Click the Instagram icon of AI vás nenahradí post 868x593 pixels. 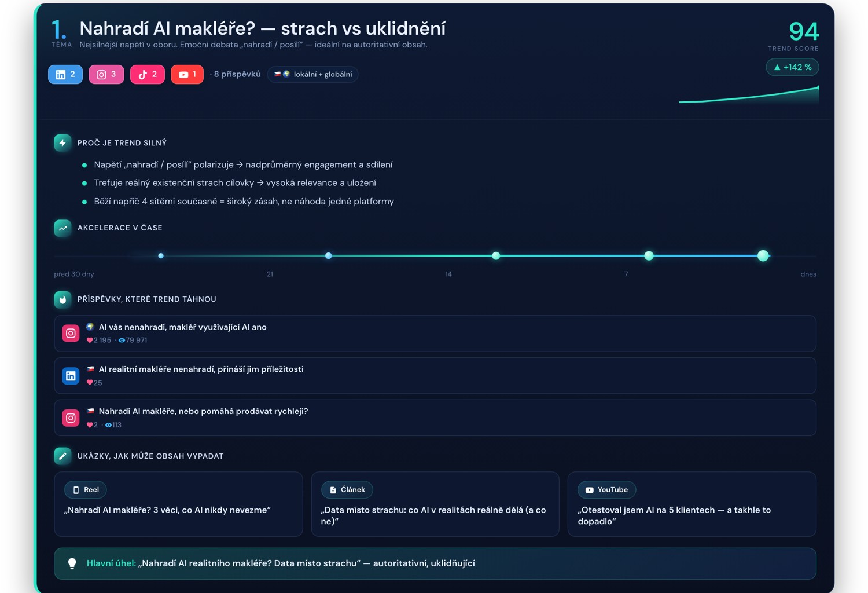click(x=71, y=333)
